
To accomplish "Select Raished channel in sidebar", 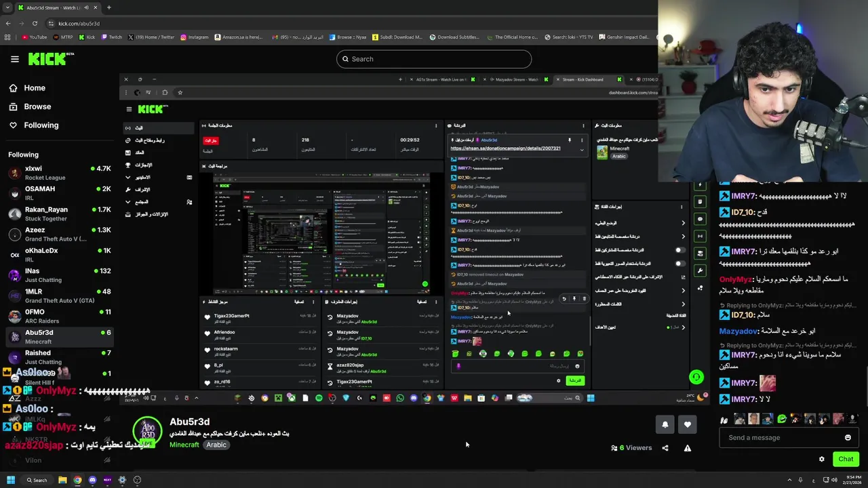I will click(59, 357).
